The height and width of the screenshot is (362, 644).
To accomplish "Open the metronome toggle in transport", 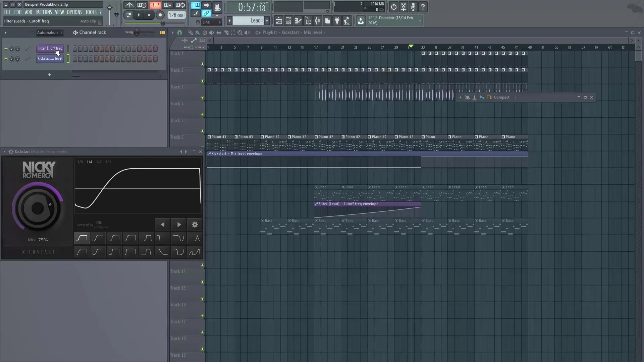I will (x=129, y=5).
